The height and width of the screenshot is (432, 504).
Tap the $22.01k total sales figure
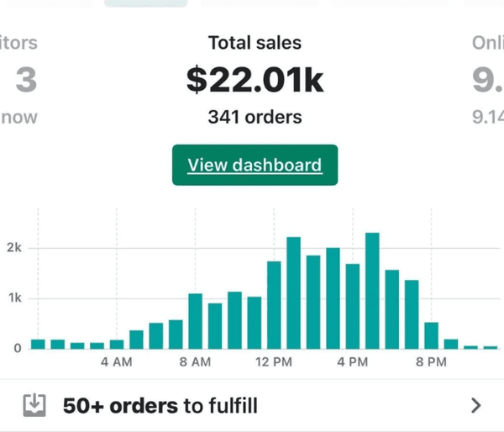pyautogui.click(x=255, y=80)
